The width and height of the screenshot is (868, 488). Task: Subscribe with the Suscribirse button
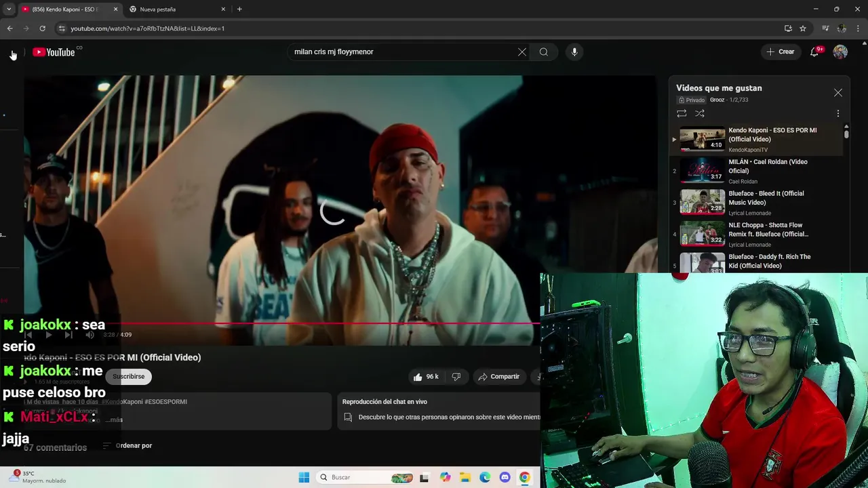(128, 377)
